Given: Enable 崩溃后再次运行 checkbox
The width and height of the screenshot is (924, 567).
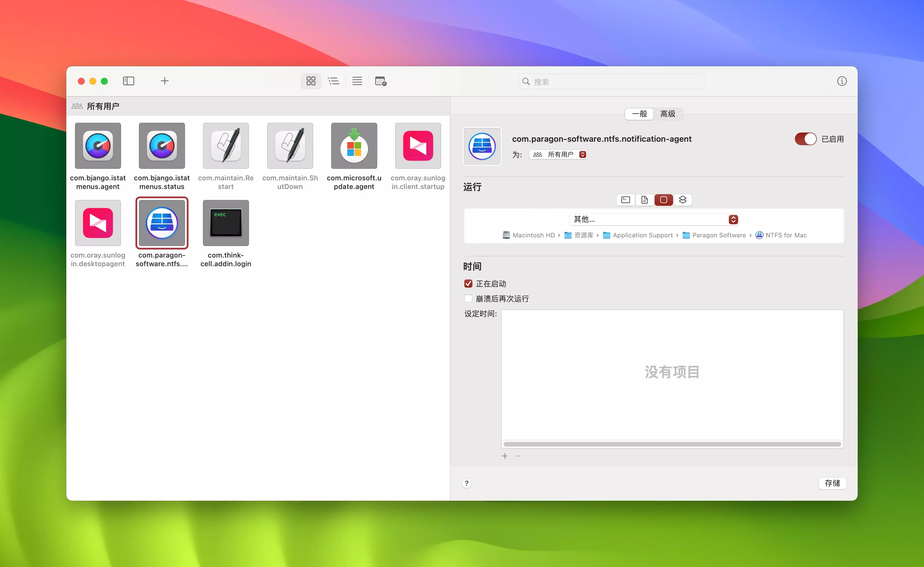Looking at the screenshot, I should coord(468,298).
